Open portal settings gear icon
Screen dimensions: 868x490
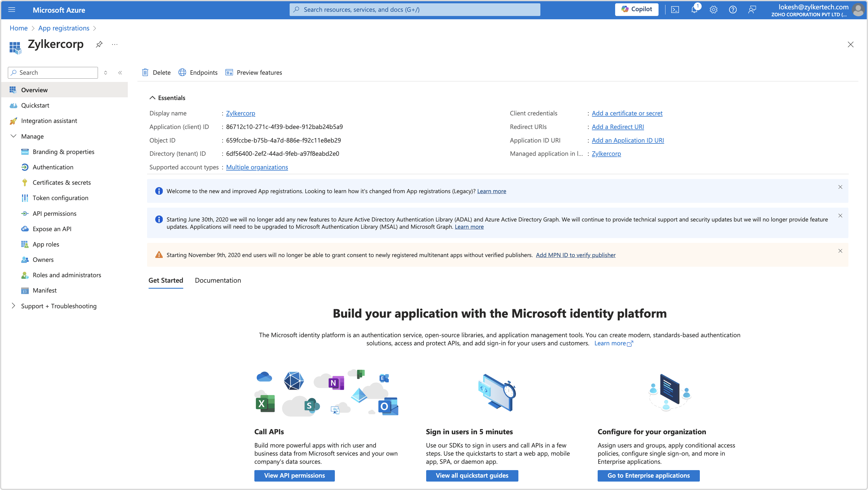(x=713, y=10)
